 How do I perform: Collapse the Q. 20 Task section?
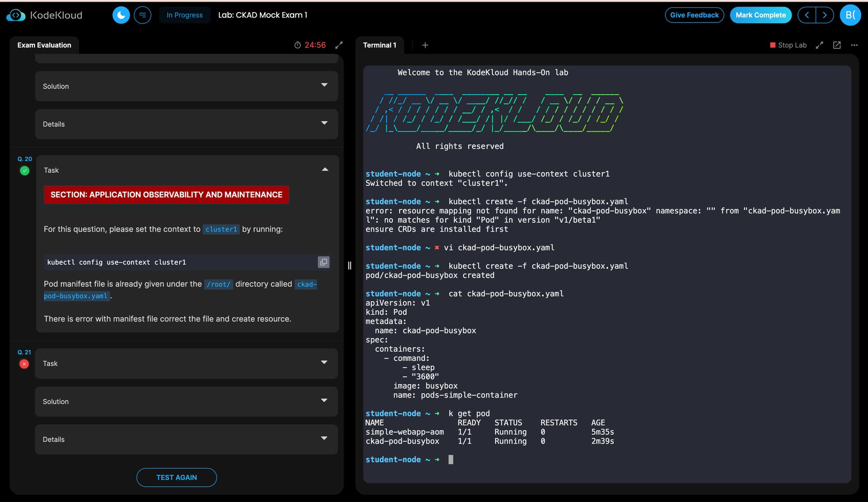[325, 170]
